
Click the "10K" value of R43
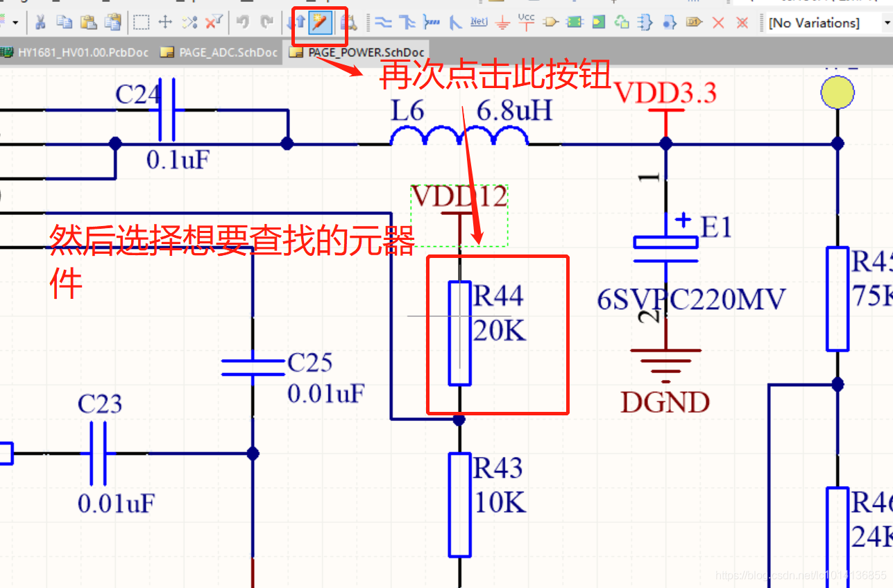[x=500, y=502]
